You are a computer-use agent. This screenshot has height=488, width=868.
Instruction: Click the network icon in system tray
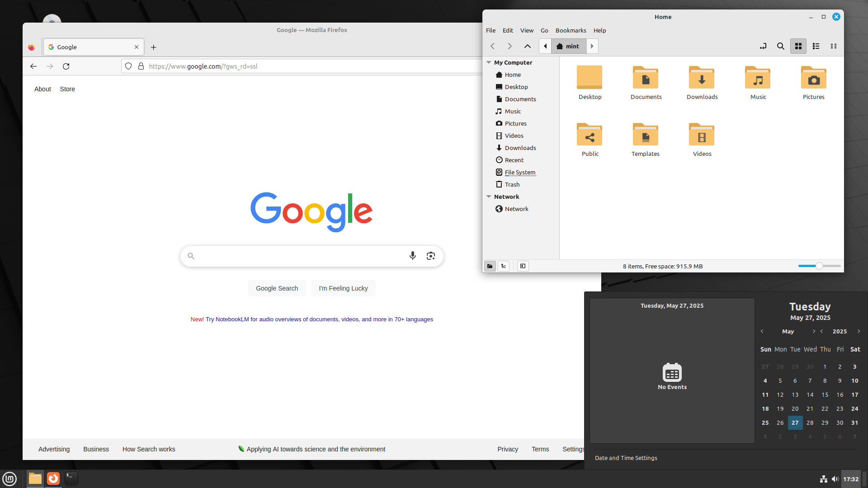click(824, 479)
